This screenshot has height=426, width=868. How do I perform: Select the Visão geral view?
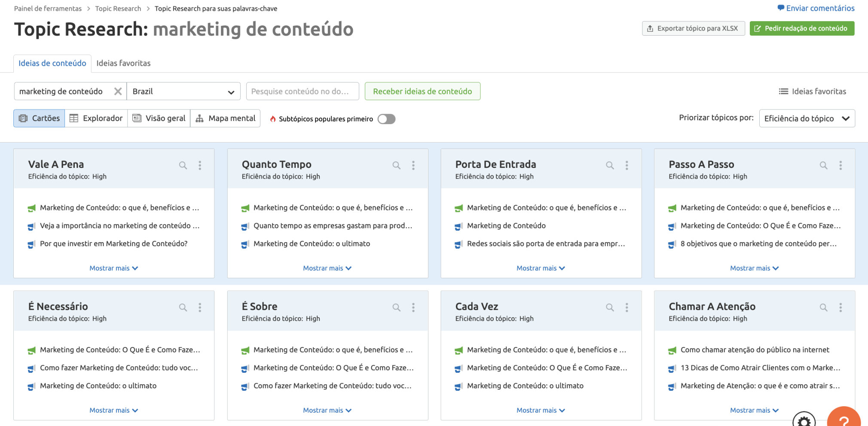click(159, 118)
